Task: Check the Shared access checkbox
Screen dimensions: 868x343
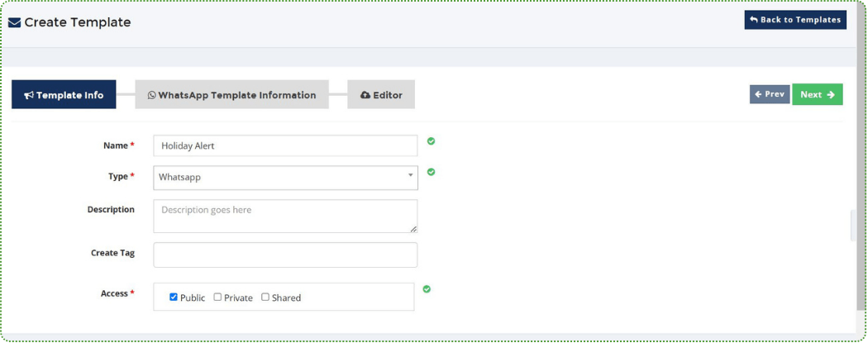Action: click(x=265, y=297)
